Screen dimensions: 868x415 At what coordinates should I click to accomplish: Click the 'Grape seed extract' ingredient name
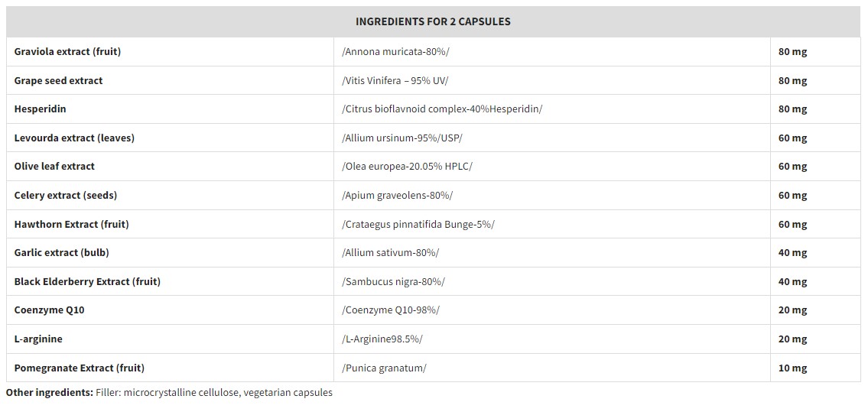58,80
